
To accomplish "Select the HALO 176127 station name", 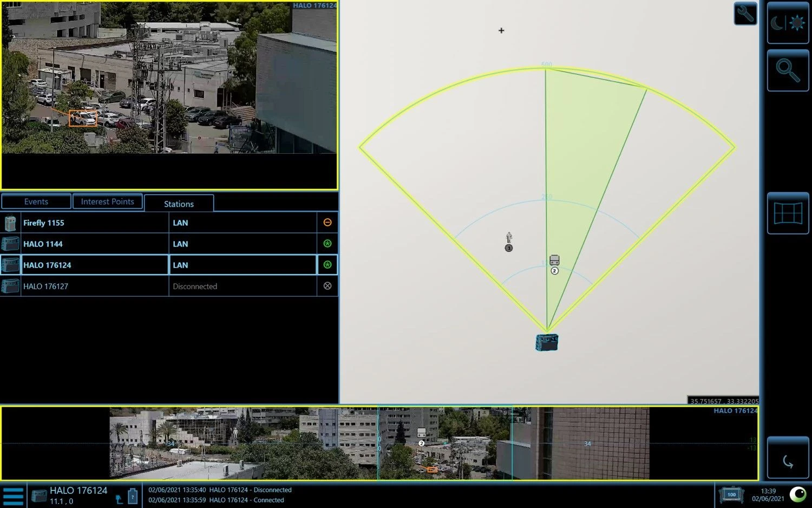I will click(x=46, y=286).
